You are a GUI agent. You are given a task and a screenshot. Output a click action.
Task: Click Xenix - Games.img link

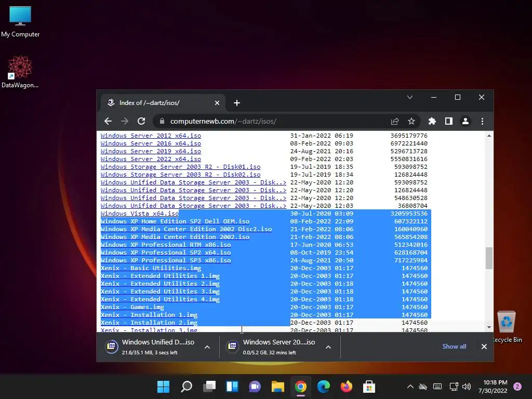[x=132, y=308]
